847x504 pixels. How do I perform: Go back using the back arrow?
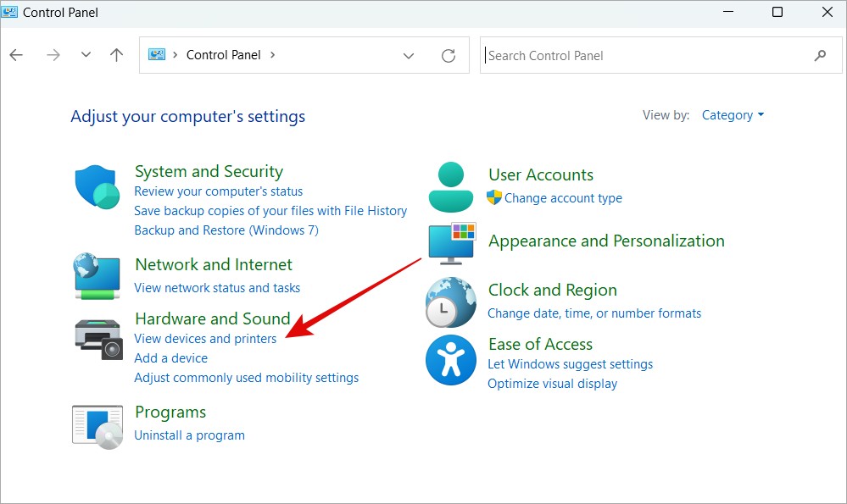pyautogui.click(x=16, y=54)
